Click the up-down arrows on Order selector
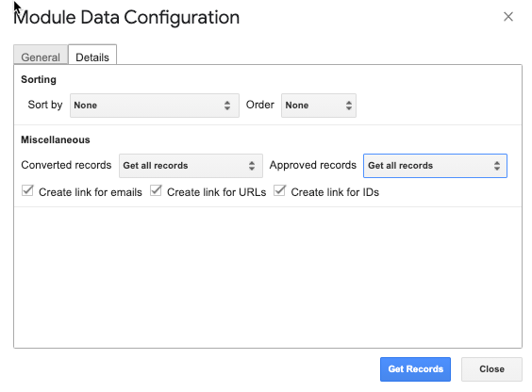Viewport: 532px width, 392px height. 348,106
